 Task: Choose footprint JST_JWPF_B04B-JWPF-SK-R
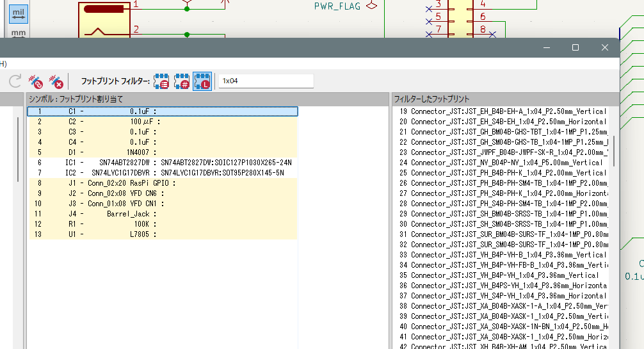pos(503,152)
